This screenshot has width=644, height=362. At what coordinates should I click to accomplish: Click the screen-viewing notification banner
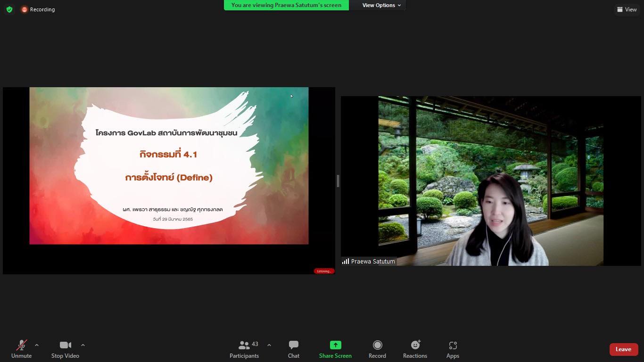(286, 5)
